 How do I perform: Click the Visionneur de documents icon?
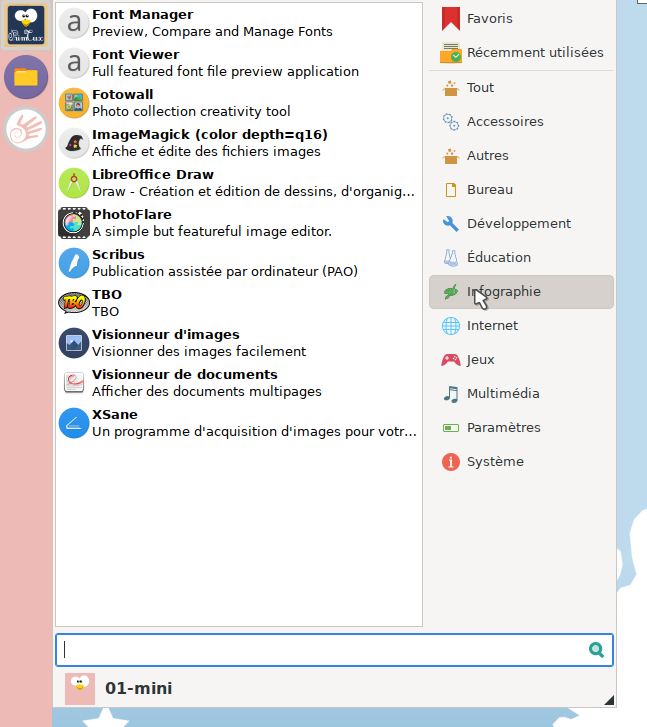pyautogui.click(x=74, y=383)
